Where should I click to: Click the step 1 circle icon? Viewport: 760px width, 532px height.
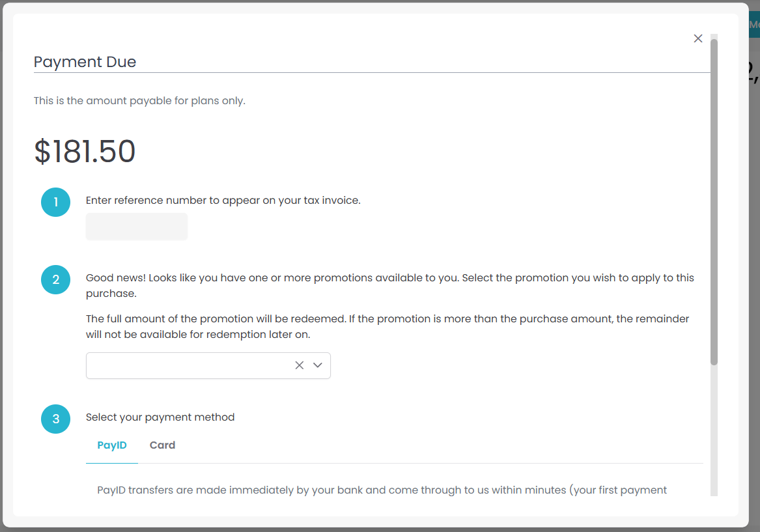pos(55,202)
